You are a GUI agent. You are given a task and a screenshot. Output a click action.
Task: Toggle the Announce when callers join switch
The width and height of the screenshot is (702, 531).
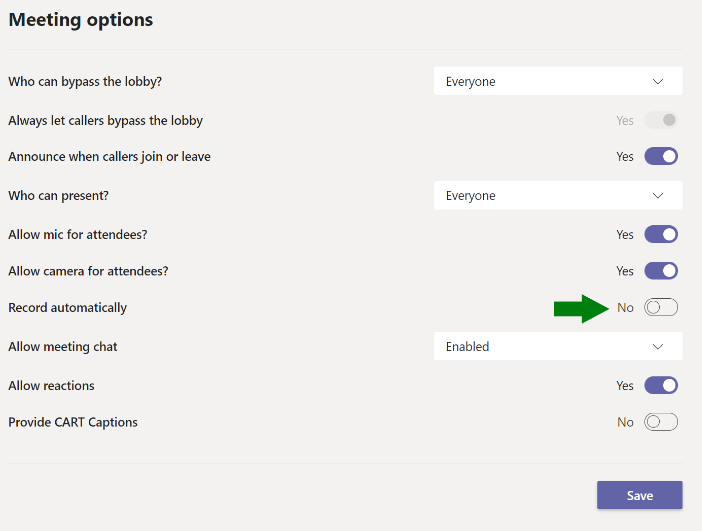661,156
